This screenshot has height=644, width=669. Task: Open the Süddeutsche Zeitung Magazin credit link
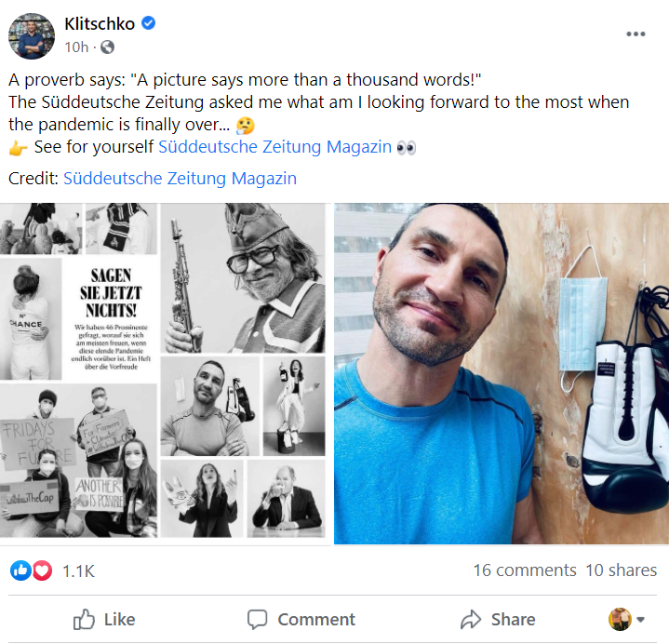(x=180, y=179)
